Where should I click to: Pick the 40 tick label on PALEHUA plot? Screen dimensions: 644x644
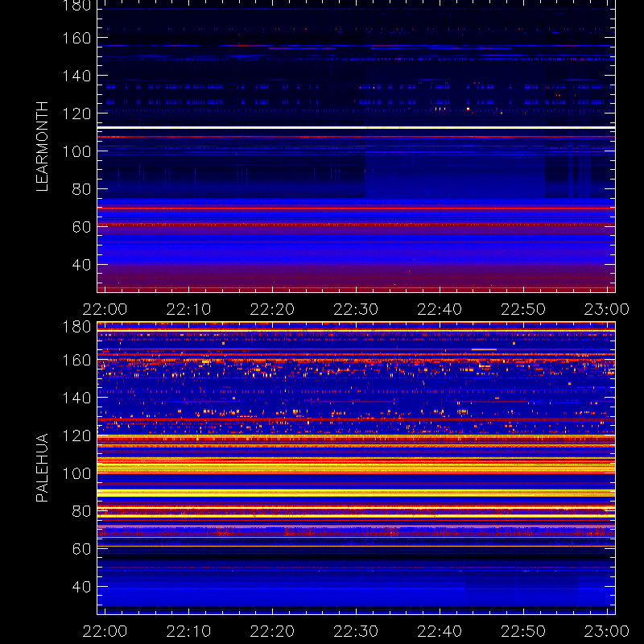[x=81, y=587]
